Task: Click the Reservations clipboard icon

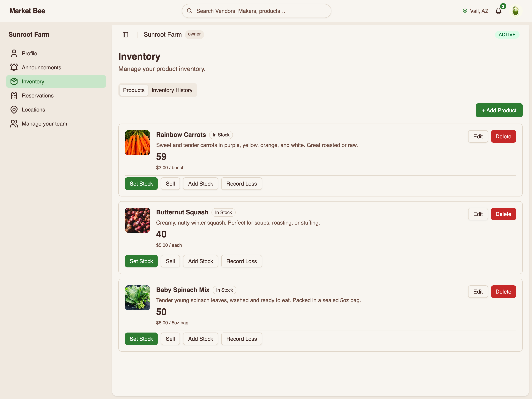Action: [14, 96]
